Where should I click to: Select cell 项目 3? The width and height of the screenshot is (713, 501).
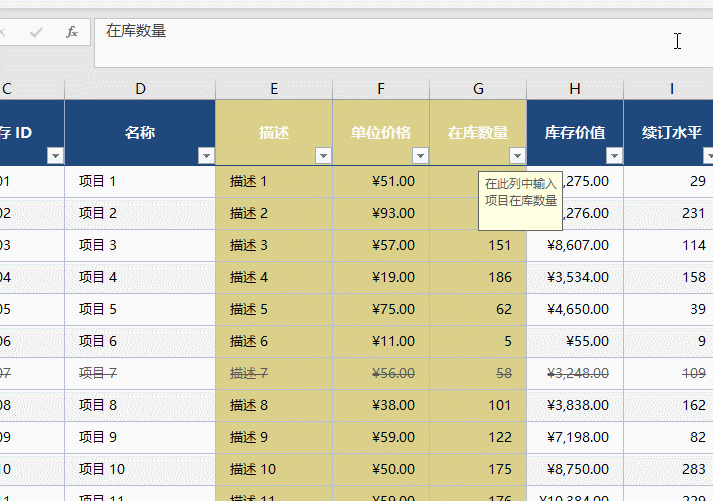[x=140, y=245]
